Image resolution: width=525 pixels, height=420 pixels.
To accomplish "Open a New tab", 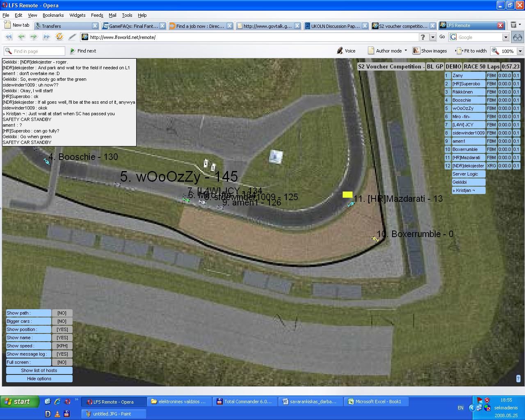I will [17, 25].
